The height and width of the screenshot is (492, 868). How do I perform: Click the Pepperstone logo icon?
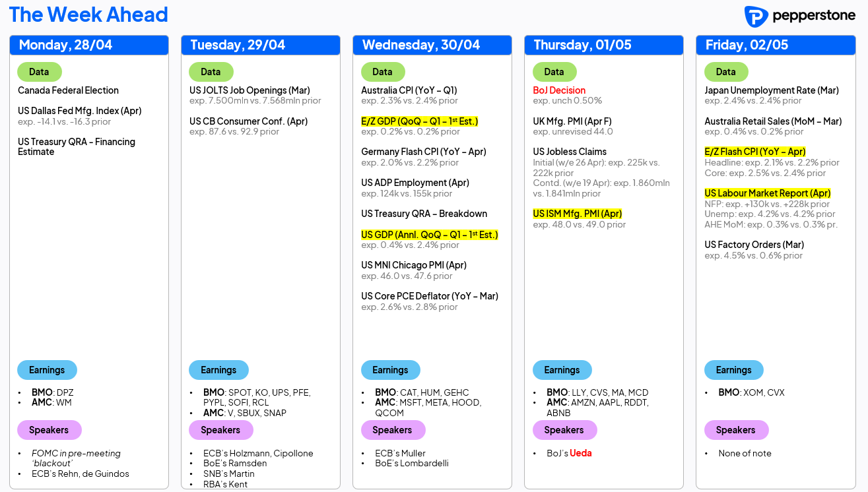(x=755, y=16)
